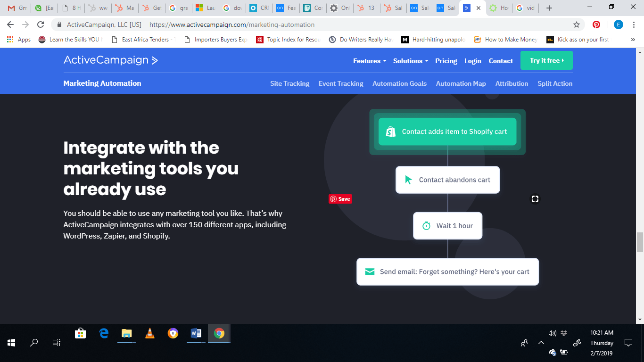Click the browser Back arrow
Screen dimensions: 644x362
coord(10,25)
